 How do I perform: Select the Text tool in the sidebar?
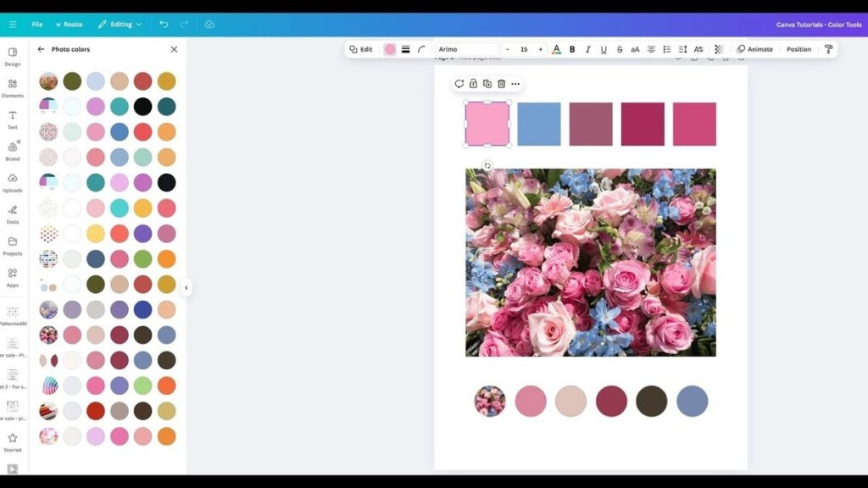coord(12,120)
